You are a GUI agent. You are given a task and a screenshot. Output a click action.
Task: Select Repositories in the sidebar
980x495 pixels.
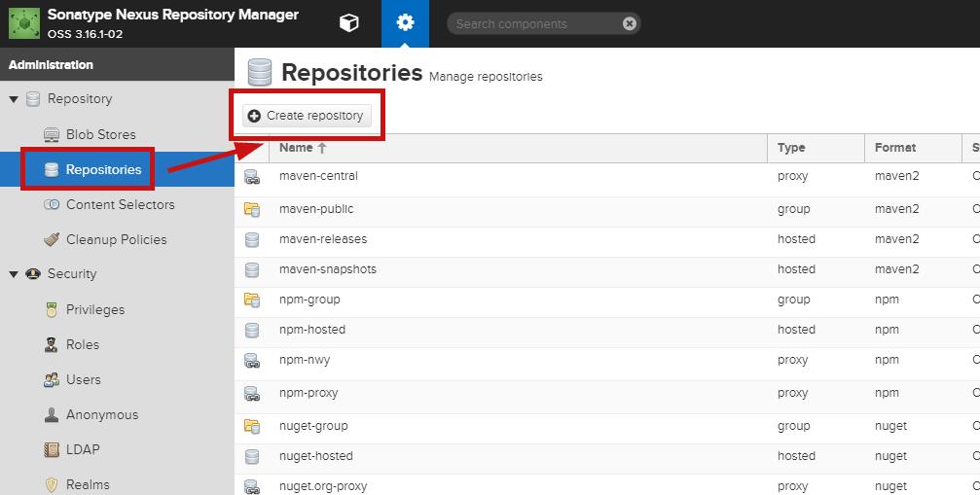[104, 169]
